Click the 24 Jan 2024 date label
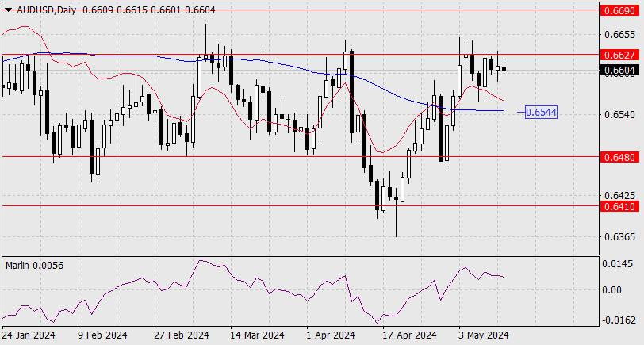The height and width of the screenshot is (345, 644). tap(29, 335)
